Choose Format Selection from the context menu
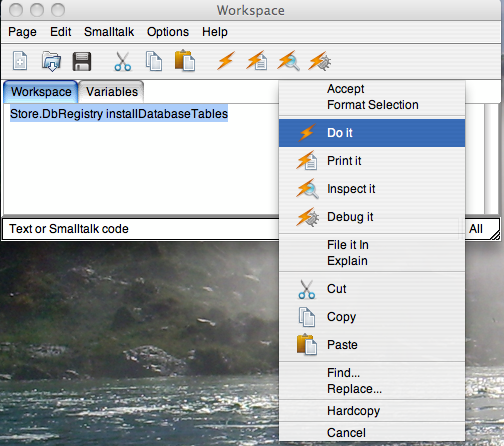504x446 pixels. (x=372, y=105)
